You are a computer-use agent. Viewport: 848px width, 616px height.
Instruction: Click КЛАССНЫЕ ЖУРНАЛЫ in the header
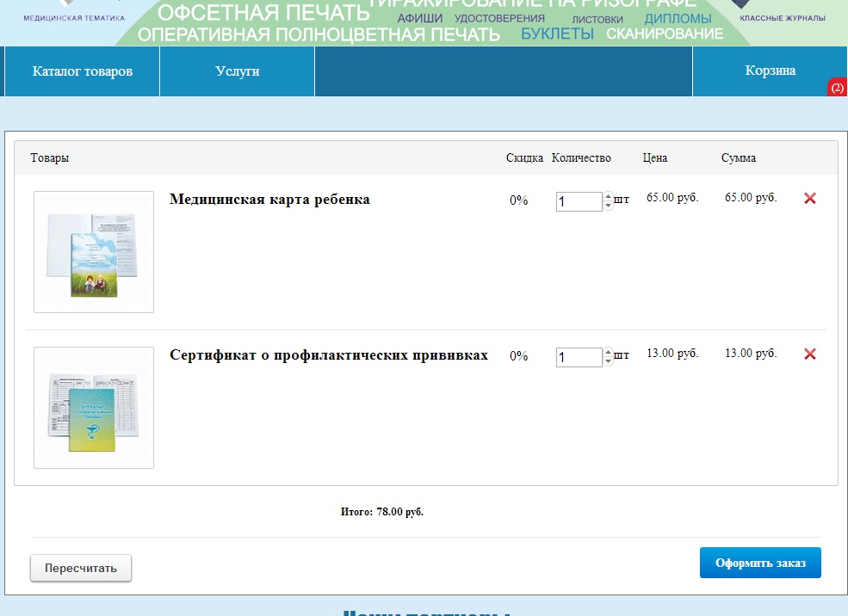pos(783,18)
